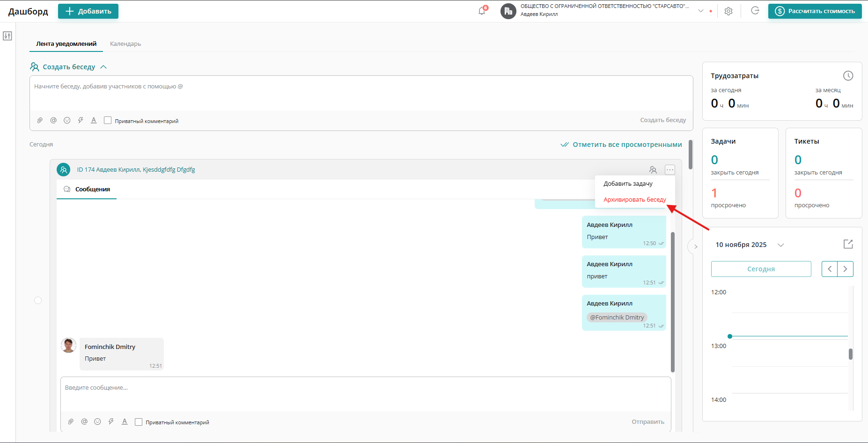Screen dimensions: 868x443
Task: Expand the organization selector dropdown
Action: pos(701,11)
